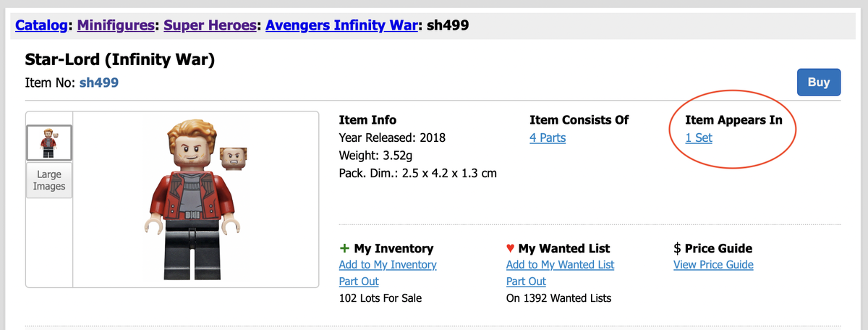868x330 pixels.
Task: Open Avengers Infinity War breadcrumb link
Action: [x=341, y=27]
